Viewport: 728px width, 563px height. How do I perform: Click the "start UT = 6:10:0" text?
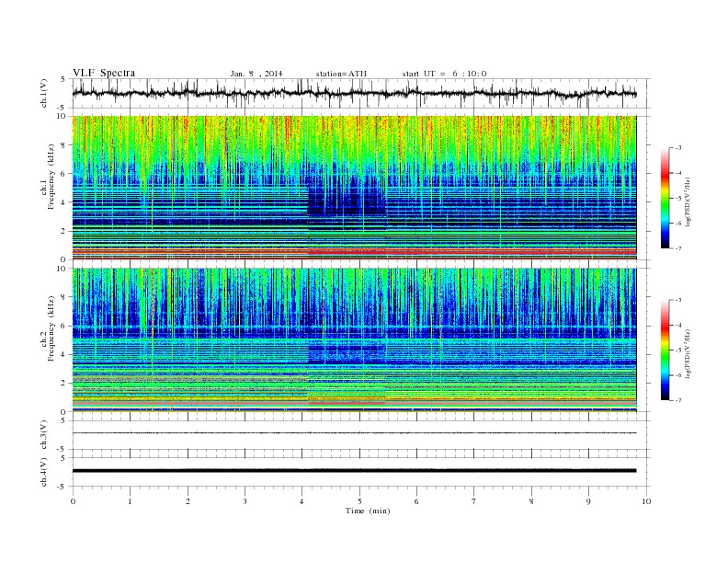click(444, 74)
